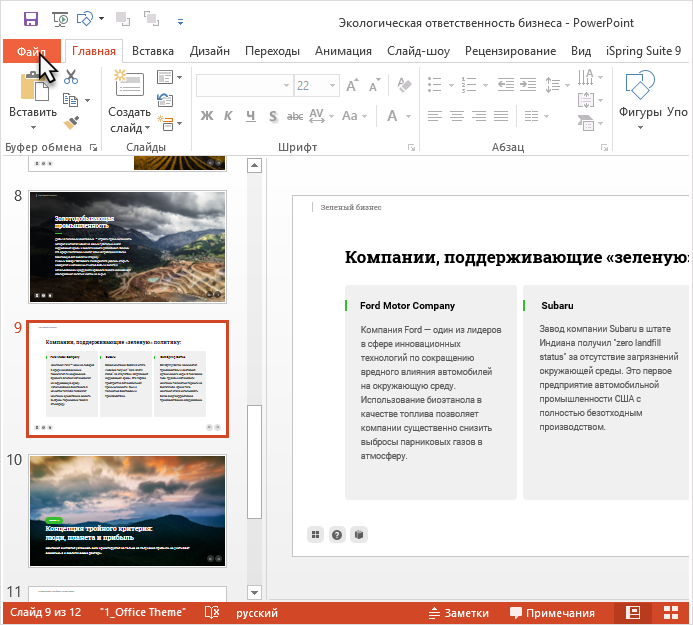Click Создать слайд button

pyautogui.click(x=129, y=101)
